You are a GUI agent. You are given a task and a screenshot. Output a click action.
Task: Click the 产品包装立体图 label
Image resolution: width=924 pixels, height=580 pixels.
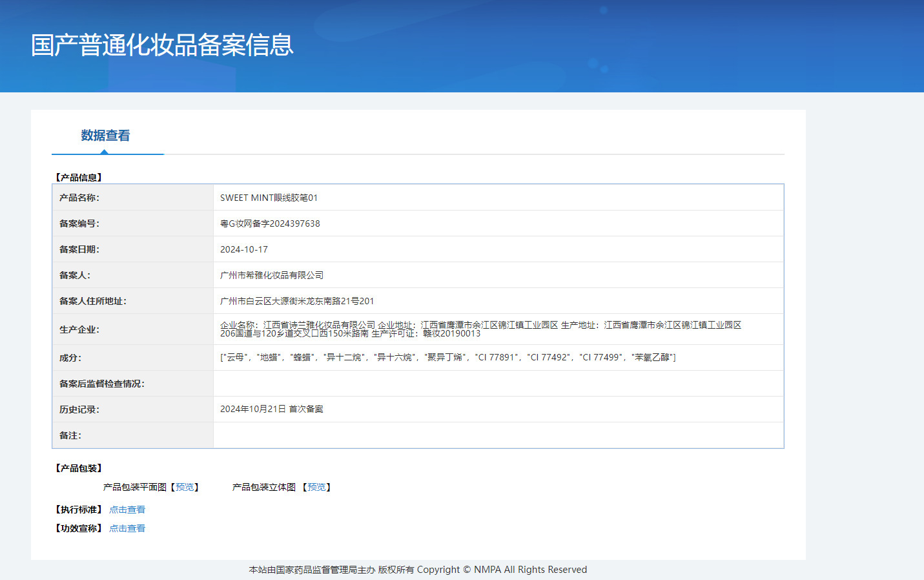[264, 487]
